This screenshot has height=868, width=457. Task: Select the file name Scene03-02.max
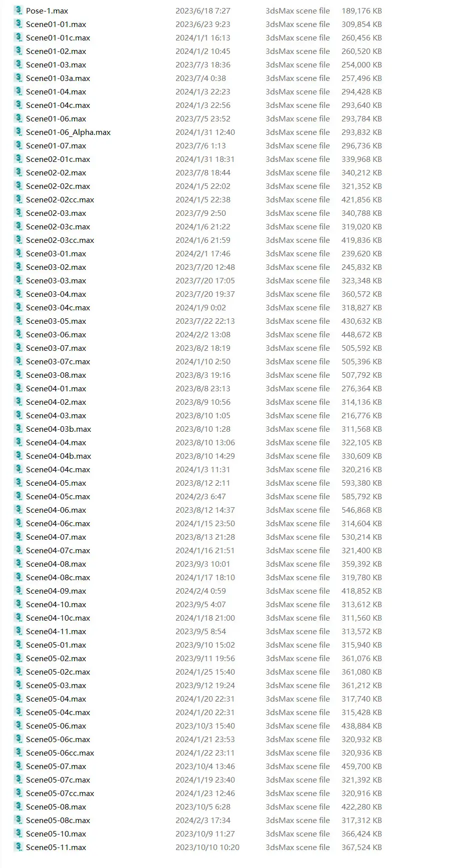(56, 267)
